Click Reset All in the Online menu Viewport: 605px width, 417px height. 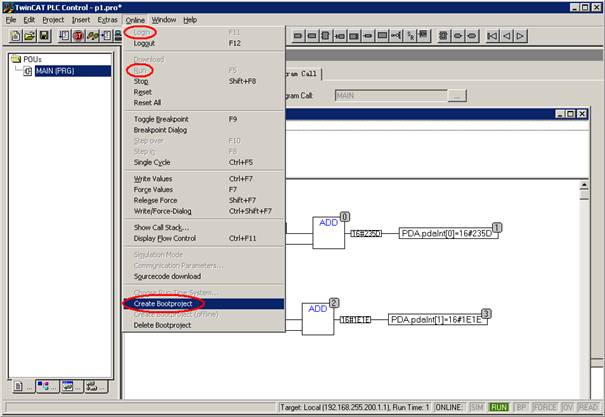coord(148,103)
